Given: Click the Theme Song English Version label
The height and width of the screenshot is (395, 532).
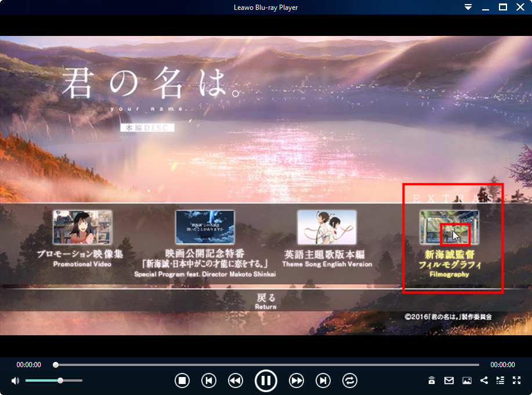Looking at the screenshot, I should pos(327,264).
